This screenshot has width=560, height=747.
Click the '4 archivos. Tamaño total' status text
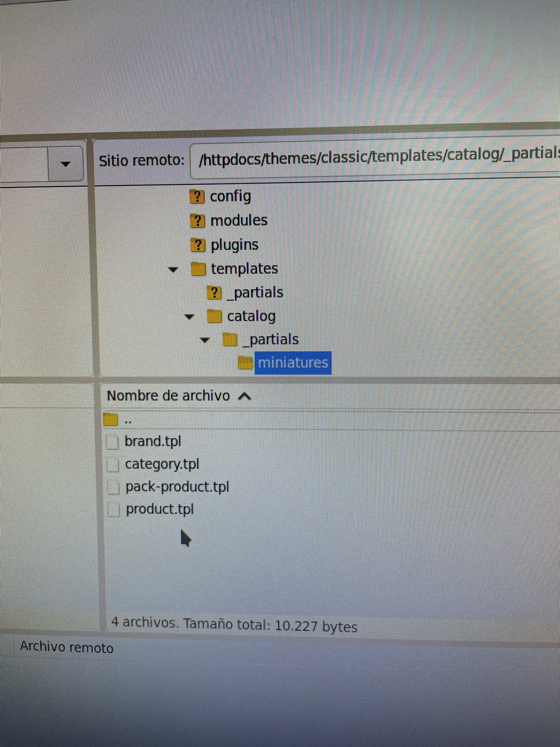(234, 625)
